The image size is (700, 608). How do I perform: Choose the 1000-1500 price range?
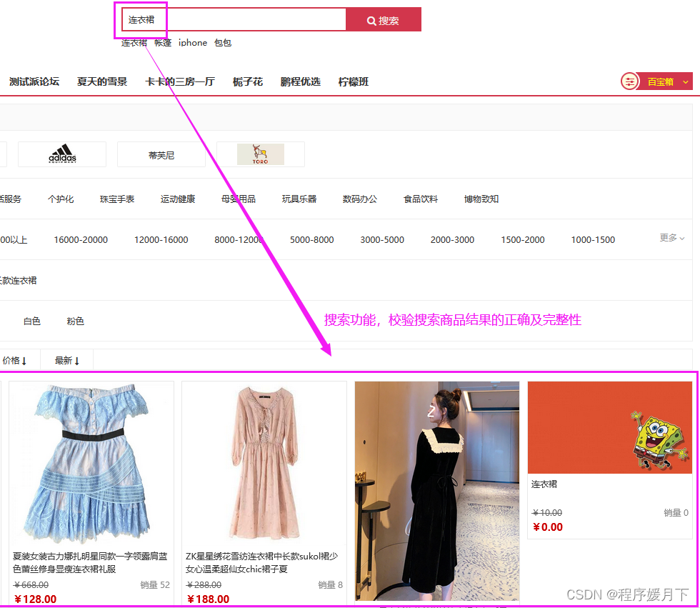click(x=593, y=240)
